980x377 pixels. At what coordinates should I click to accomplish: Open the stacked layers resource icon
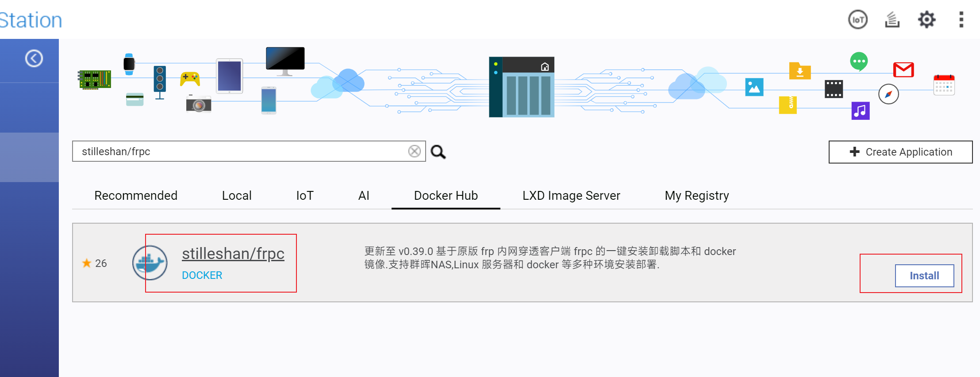click(x=892, y=20)
